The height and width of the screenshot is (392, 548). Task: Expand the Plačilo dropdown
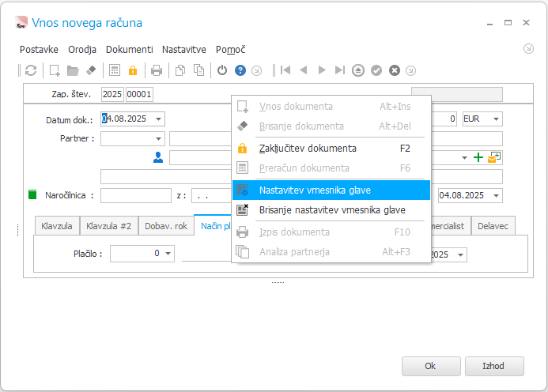click(168, 254)
